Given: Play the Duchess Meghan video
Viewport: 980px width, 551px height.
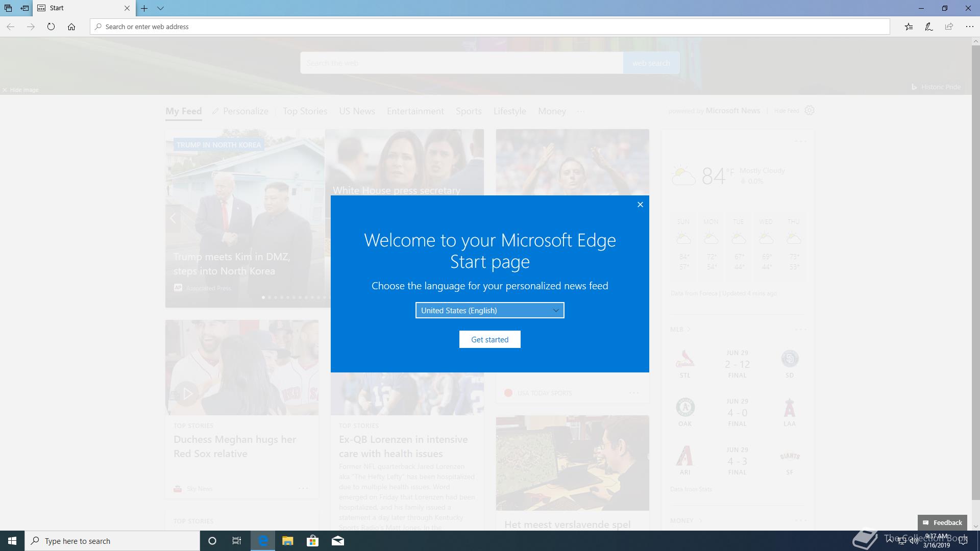Looking at the screenshot, I should (x=187, y=393).
